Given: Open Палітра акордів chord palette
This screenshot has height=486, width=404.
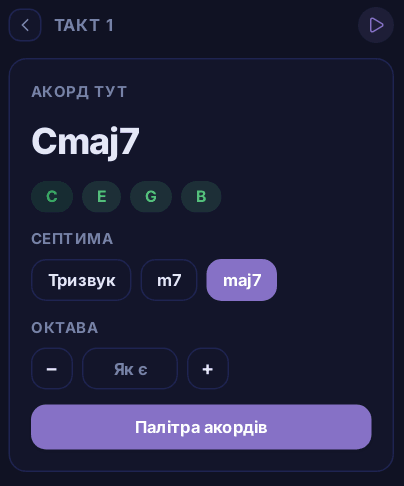Looking at the screenshot, I should (201, 427).
